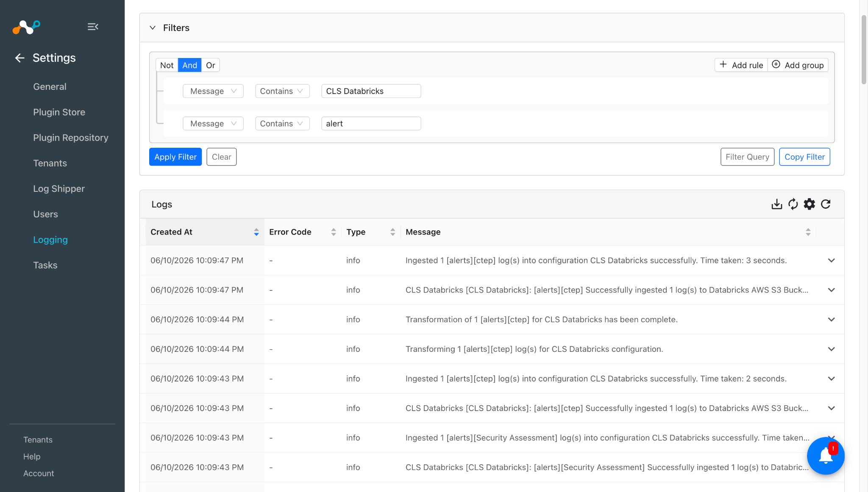This screenshot has width=868, height=492.
Task: Clear the filters
Action: 221,157
